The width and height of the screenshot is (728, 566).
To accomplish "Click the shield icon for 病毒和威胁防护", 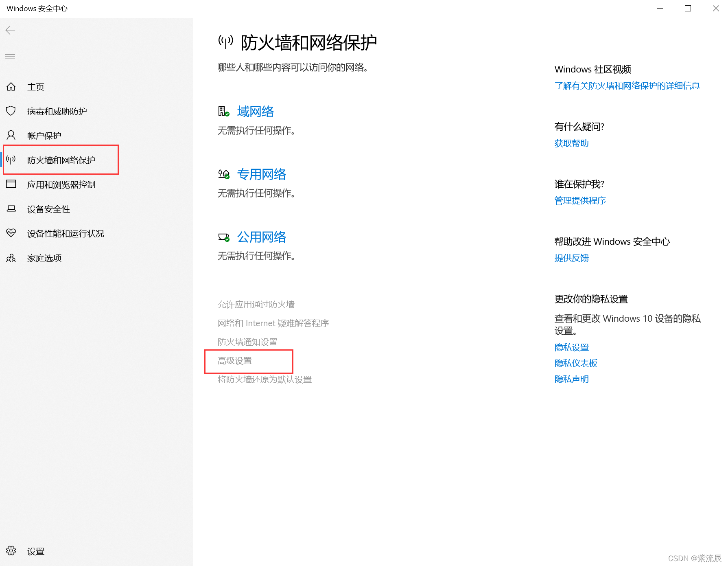I will pos(11,111).
